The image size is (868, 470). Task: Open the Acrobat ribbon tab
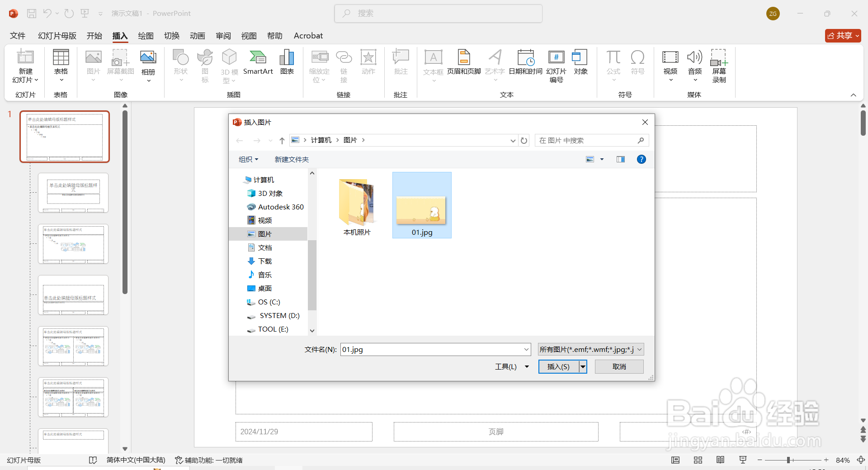point(308,36)
